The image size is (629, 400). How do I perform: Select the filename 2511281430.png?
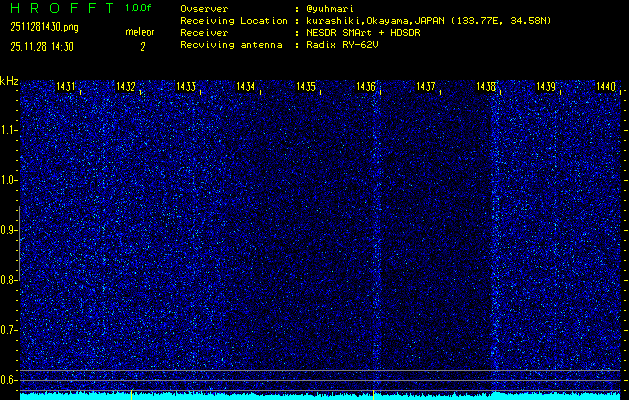coord(45,27)
